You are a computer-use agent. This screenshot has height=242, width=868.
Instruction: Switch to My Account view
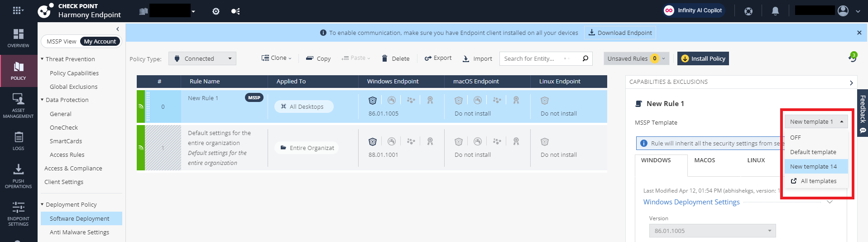click(100, 41)
